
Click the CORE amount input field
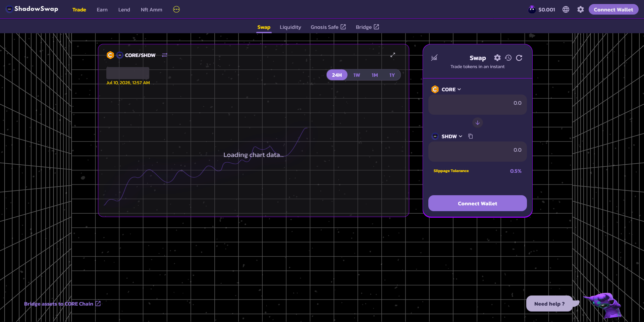coord(478,105)
